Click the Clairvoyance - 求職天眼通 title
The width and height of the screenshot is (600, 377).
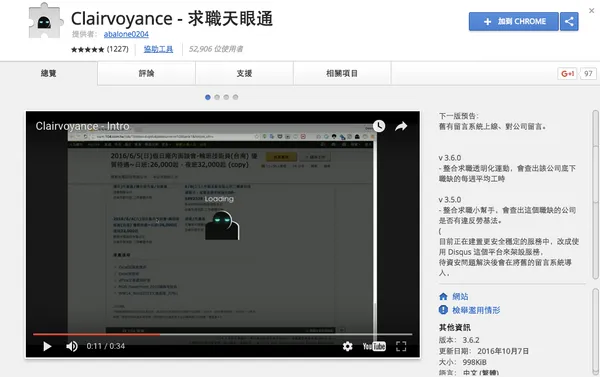coord(172,18)
